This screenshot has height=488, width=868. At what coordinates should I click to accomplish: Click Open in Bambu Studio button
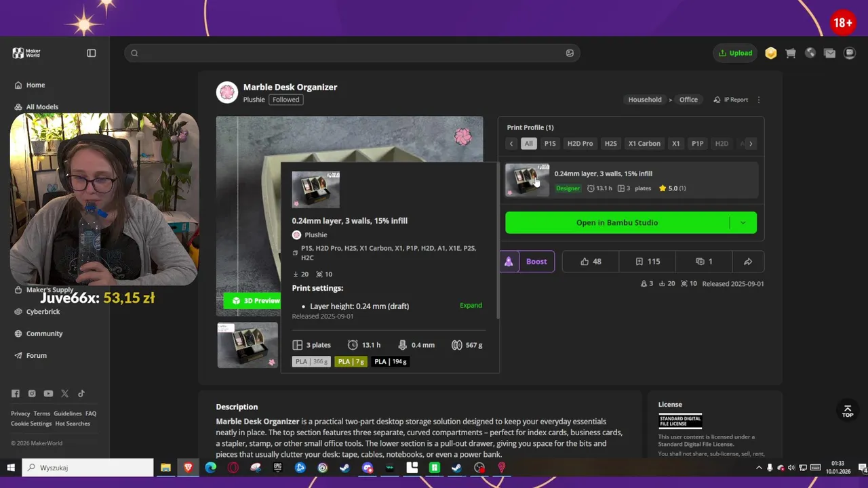[617, 222]
